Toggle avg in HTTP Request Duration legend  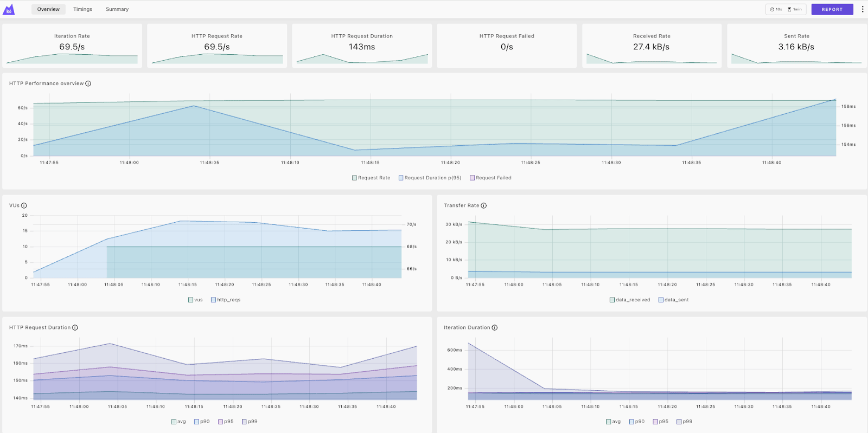[178, 422]
